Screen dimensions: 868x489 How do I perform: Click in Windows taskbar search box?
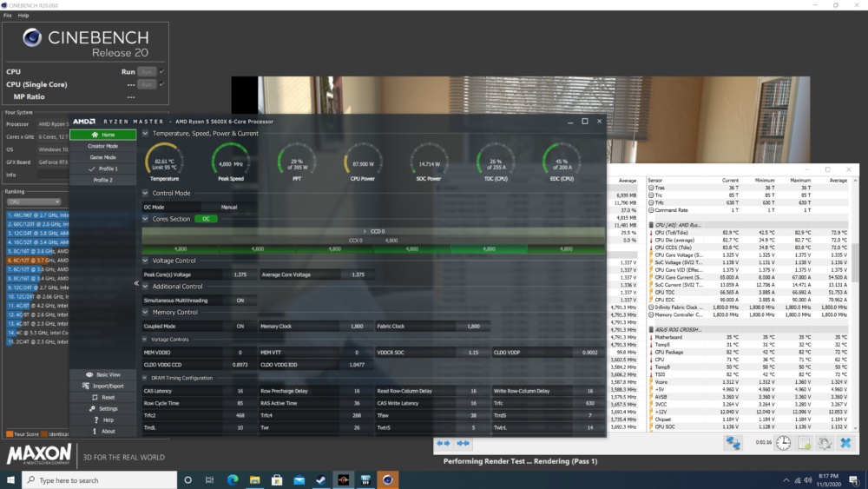coord(100,480)
